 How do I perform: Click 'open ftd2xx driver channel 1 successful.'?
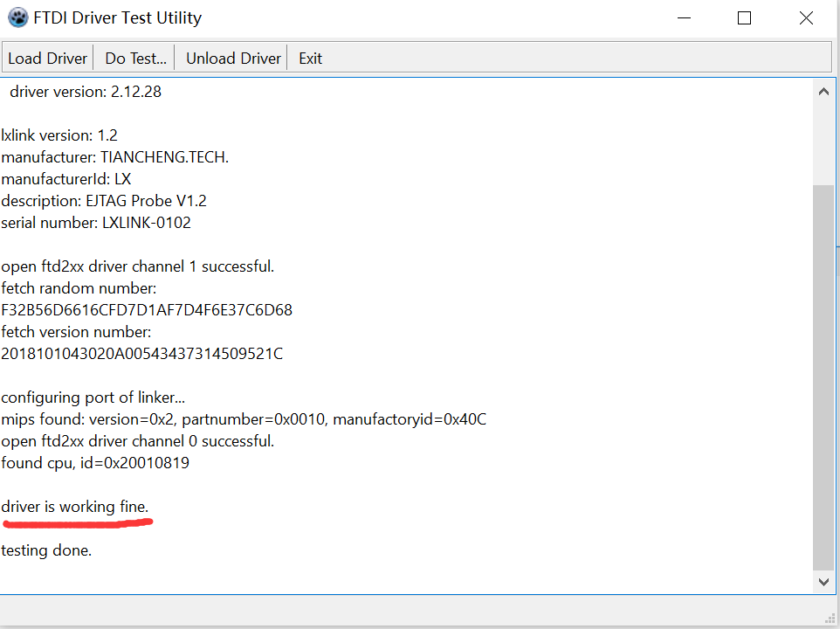tap(138, 266)
